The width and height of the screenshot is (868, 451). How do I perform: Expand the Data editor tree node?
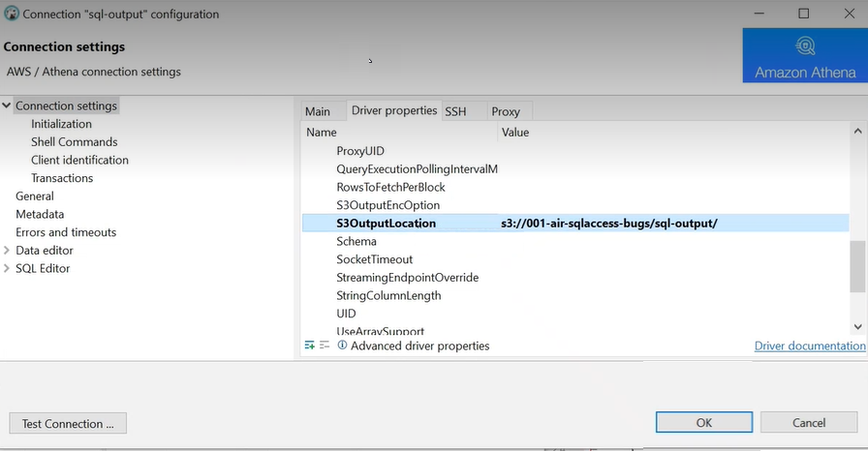tap(7, 251)
